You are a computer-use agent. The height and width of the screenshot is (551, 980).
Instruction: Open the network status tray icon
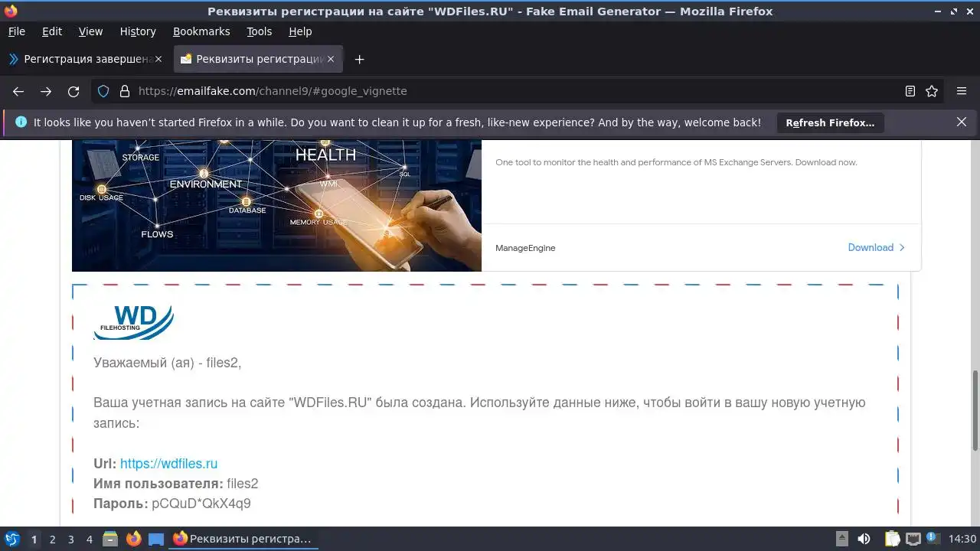(x=913, y=539)
